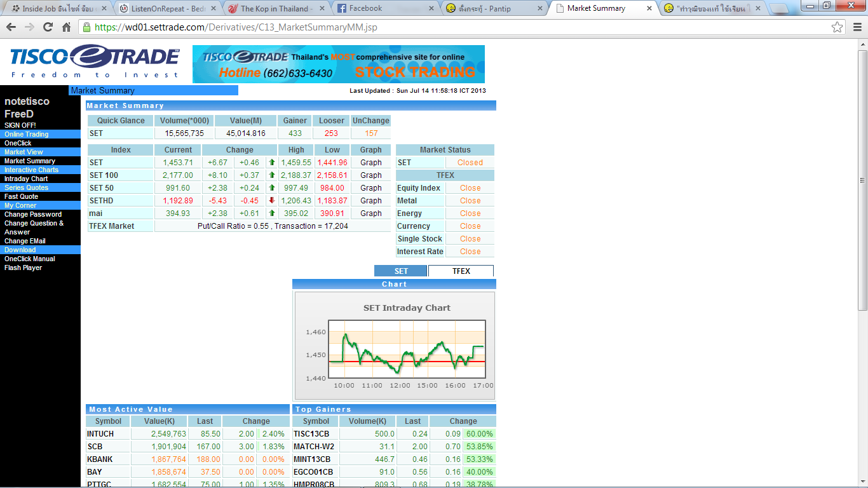Open the OneClick Manual link
The width and height of the screenshot is (868, 488).
pos(30,259)
